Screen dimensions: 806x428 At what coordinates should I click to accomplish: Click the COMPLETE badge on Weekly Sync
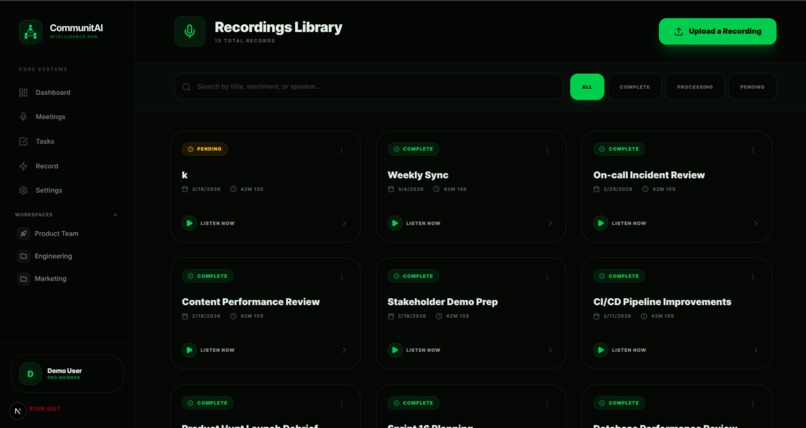click(x=413, y=149)
